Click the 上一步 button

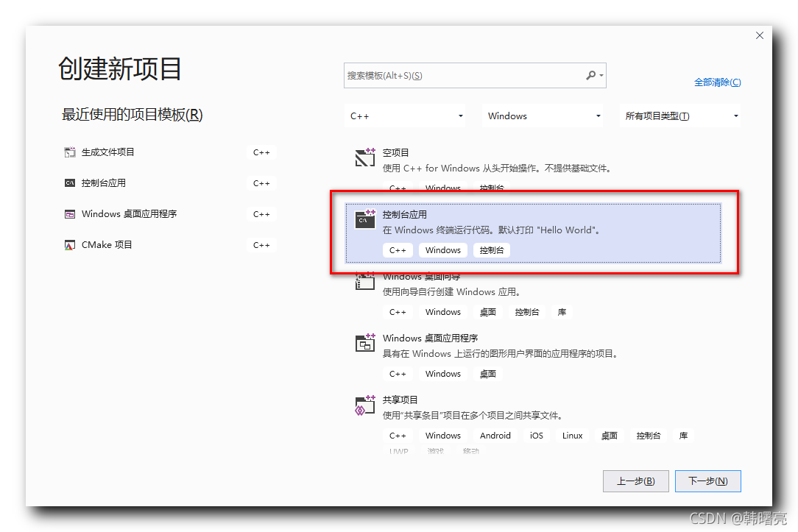(x=635, y=481)
